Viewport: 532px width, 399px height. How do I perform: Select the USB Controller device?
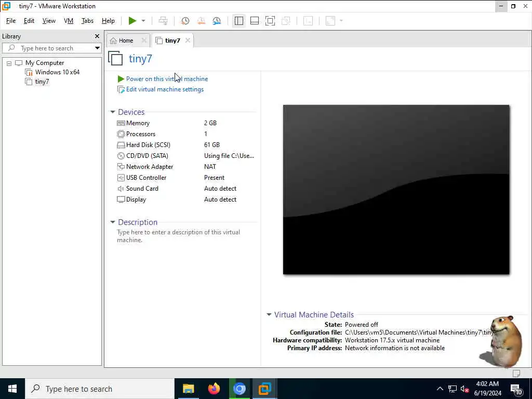pos(185,178)
